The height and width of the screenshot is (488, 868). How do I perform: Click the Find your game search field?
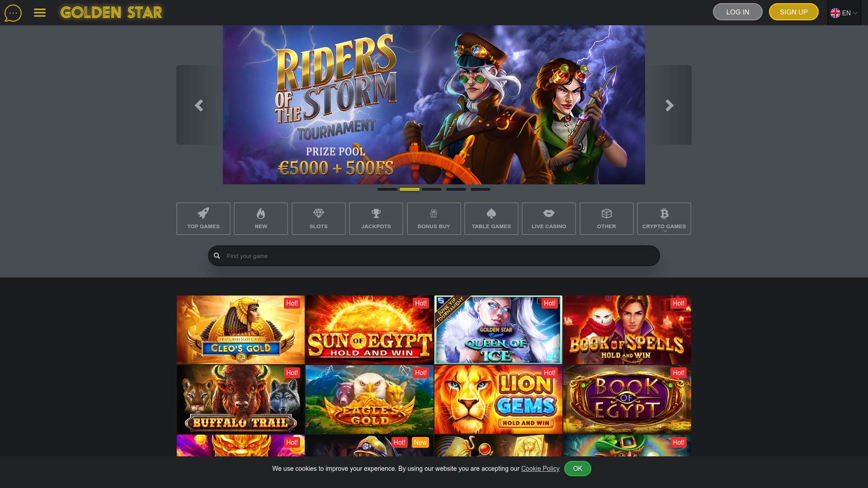[x=434, y=255]
